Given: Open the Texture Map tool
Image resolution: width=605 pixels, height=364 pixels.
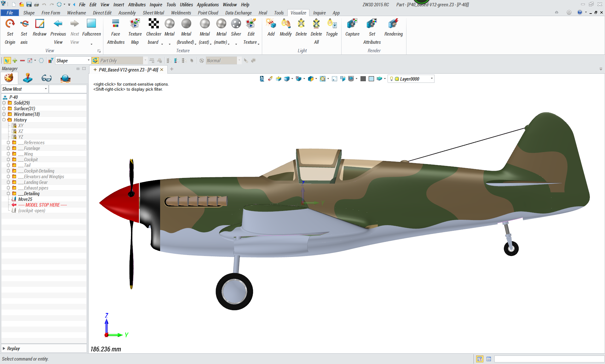Looking at the screenshot, I should point(135,24).
